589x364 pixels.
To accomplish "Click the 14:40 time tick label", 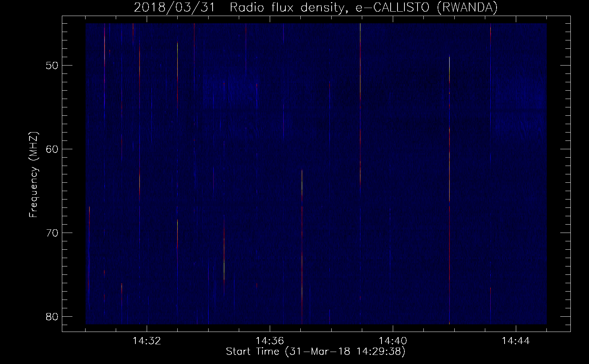I will [x=393, y=341].
